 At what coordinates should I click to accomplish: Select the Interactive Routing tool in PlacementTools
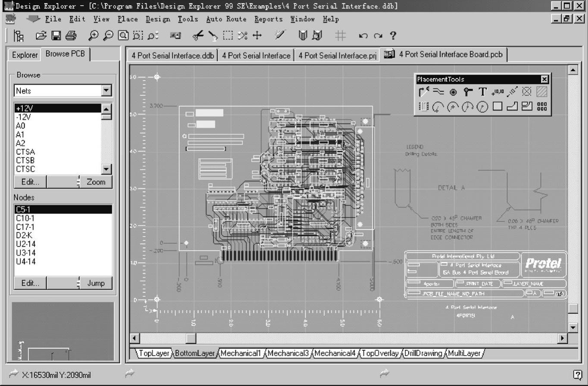(424, 91)
